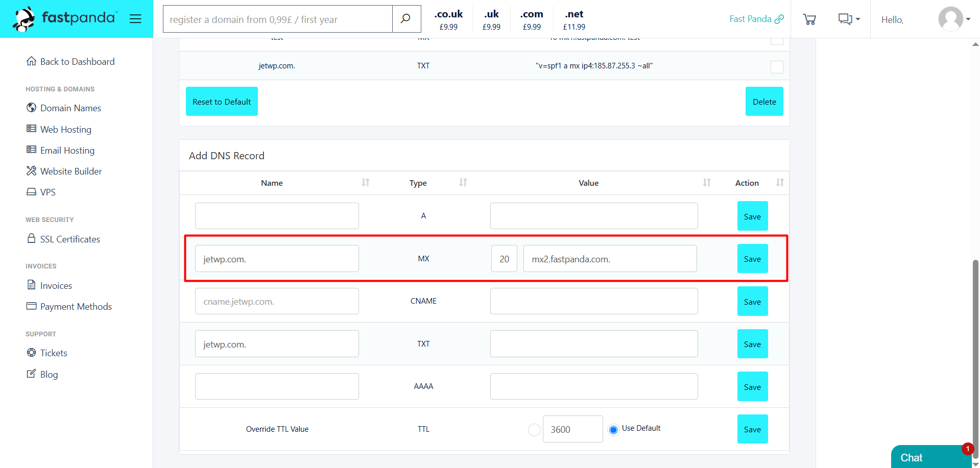Click the fastpanda logo
This screenshot has width=980, height=468.
[x=65, y=19]
